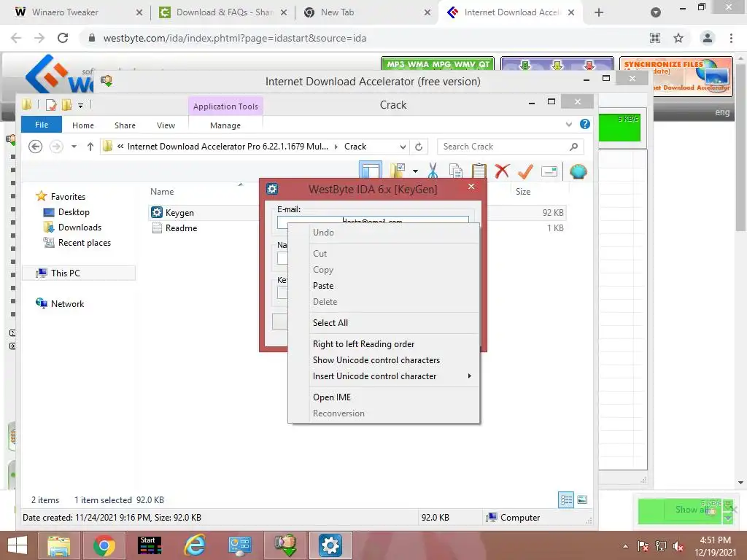747x560 pixels.
Task: Open Downloads in navigation pane
Action: [80, 227]
